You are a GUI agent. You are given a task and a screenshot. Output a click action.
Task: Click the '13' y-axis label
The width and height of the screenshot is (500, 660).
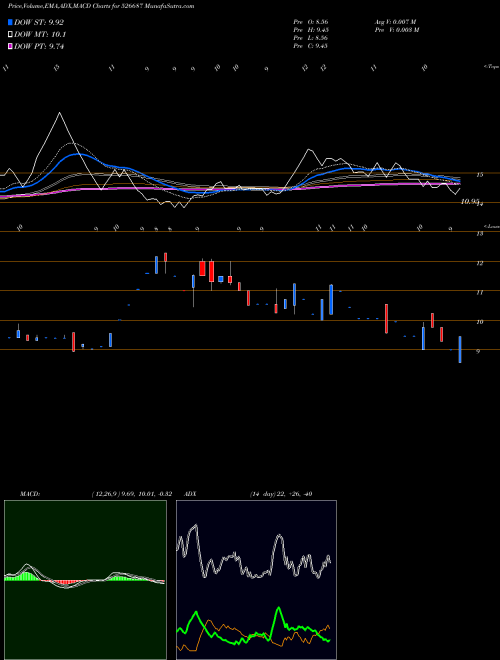(479, 234)
